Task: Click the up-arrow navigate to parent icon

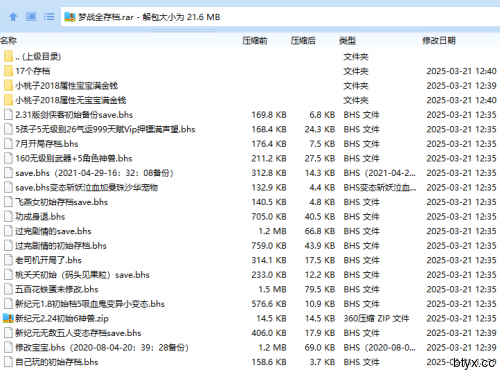Action: (13, 17)
